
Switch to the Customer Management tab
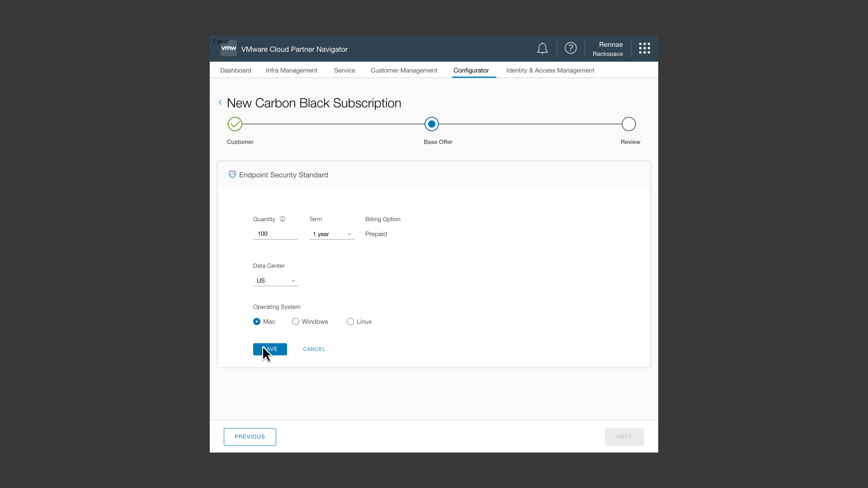click(x=404, y=70)
